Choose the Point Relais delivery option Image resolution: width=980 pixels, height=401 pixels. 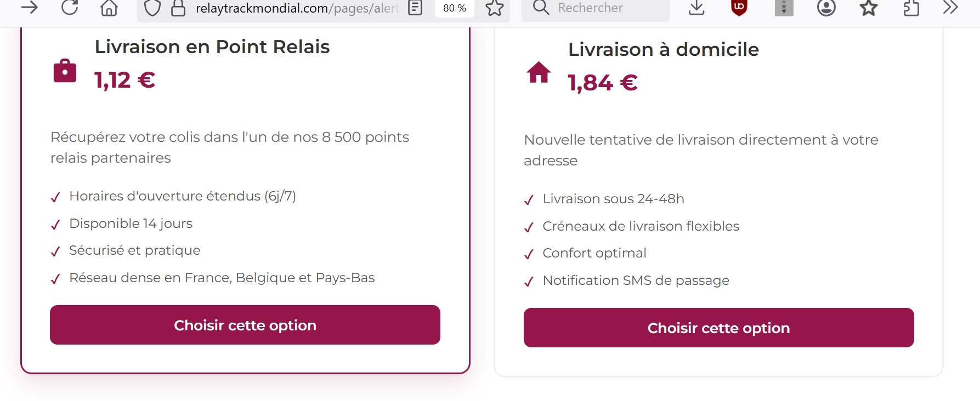click(245, 325)
